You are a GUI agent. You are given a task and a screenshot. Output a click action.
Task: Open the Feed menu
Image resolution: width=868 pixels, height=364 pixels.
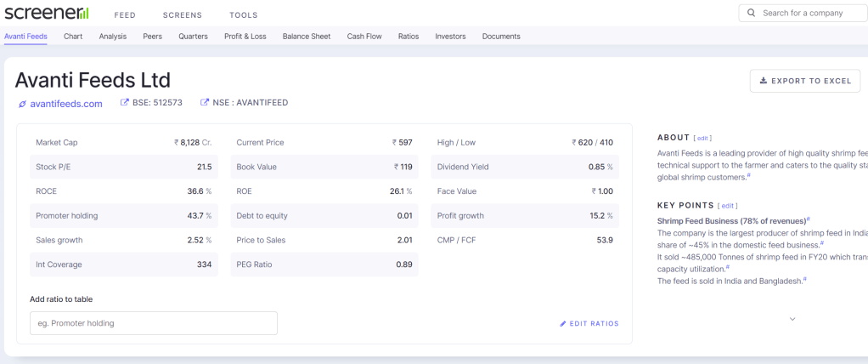(125, 15)
